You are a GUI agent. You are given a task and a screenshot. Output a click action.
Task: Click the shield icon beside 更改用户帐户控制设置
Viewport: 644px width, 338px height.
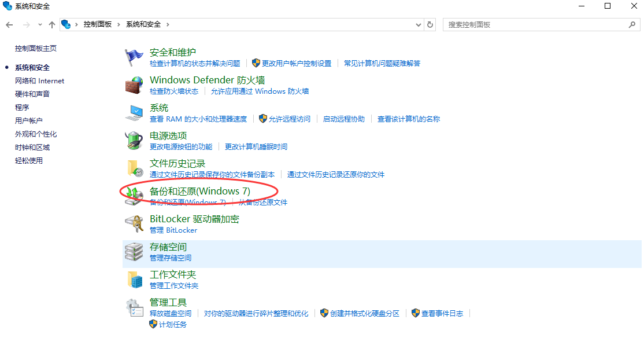point(256,63)
